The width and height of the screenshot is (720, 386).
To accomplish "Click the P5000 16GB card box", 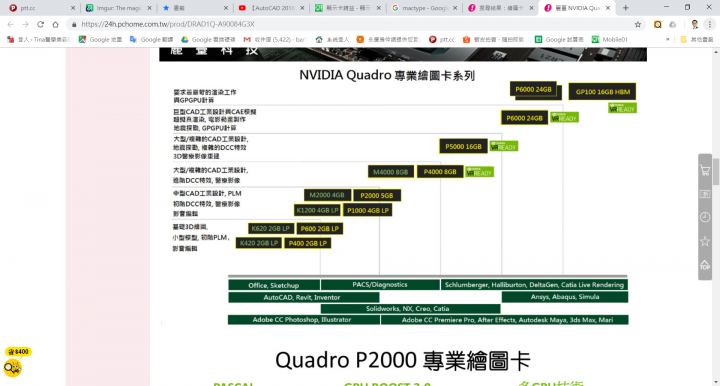I will click(463, 146).
